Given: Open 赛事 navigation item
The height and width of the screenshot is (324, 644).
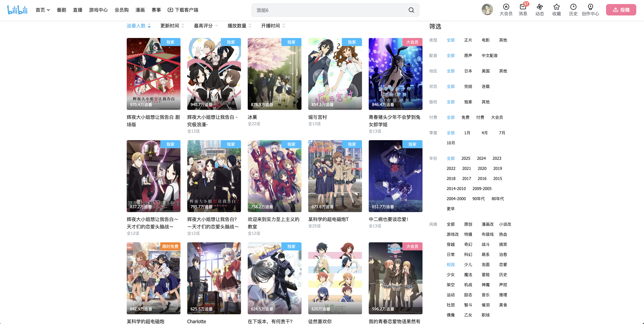Looking at the screenshot, I should point(156,10).
